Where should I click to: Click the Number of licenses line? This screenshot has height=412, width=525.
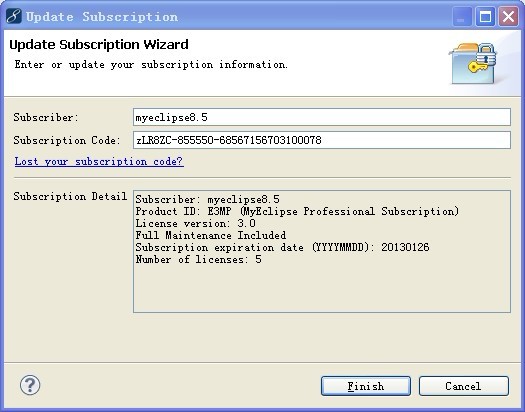tap(199, 259)
